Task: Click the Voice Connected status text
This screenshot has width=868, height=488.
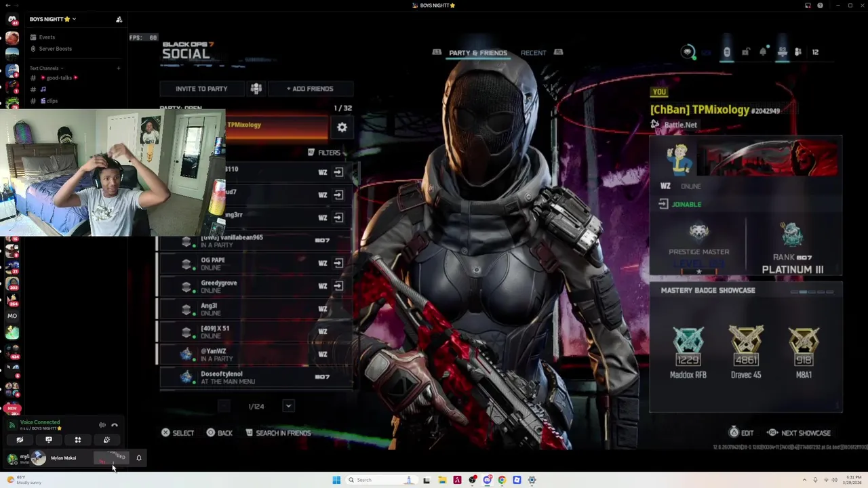Action: pyautogui.click(x=40, y=422)
